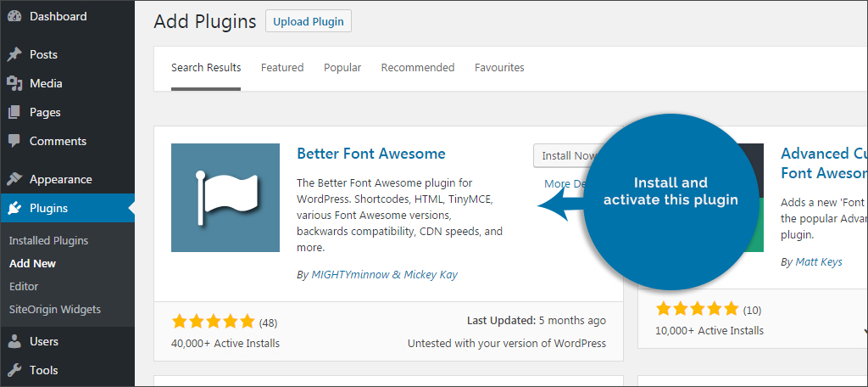Click the 40,000+ Active Installs text
Viewport: 868px width, 387px height.
click(x=225, y=343)
